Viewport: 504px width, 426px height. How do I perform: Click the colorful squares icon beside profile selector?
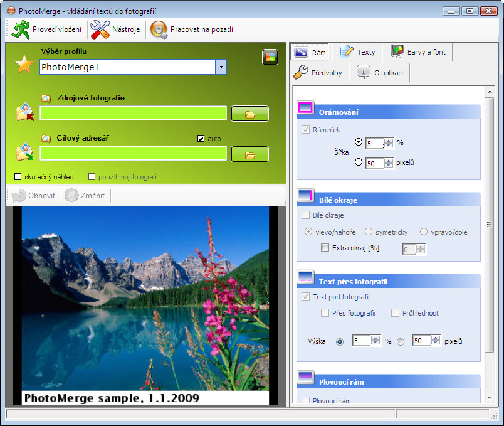pos(270,57)
